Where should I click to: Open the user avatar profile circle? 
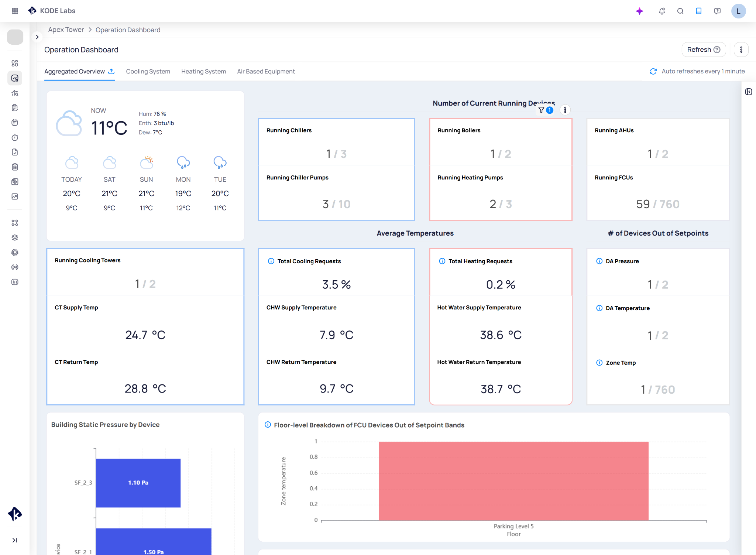[738, 11]
